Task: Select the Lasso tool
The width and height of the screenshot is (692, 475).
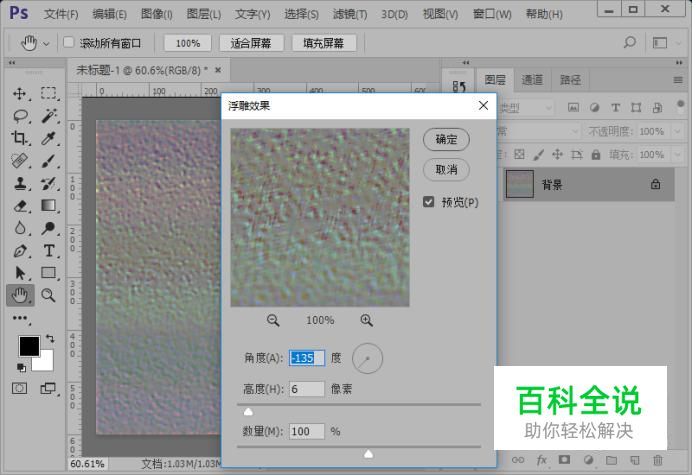Action: (x=20, y=116)
